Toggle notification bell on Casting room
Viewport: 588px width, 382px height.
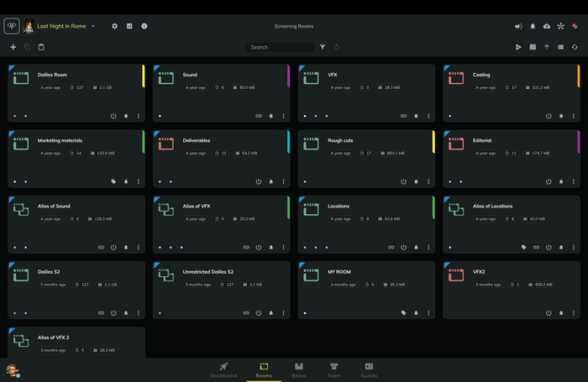click(x=561, y=116)
